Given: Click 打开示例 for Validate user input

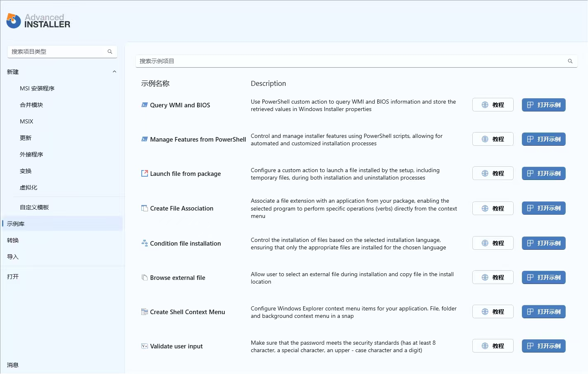Looking at the screenshot, I should 544,346.
